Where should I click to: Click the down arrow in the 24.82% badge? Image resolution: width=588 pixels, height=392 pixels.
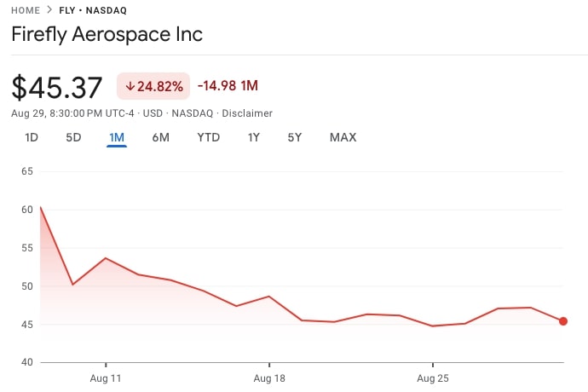coord(130,86)
